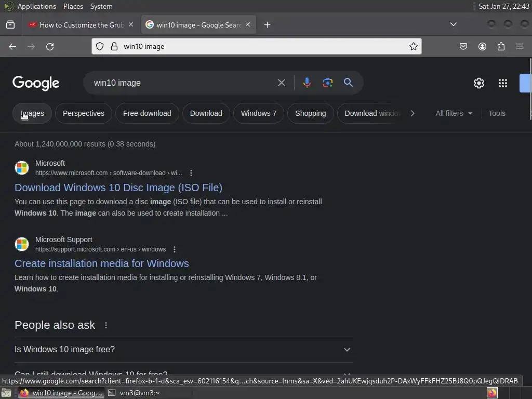
Task: Open the System menu
Action: click(101, 6)
